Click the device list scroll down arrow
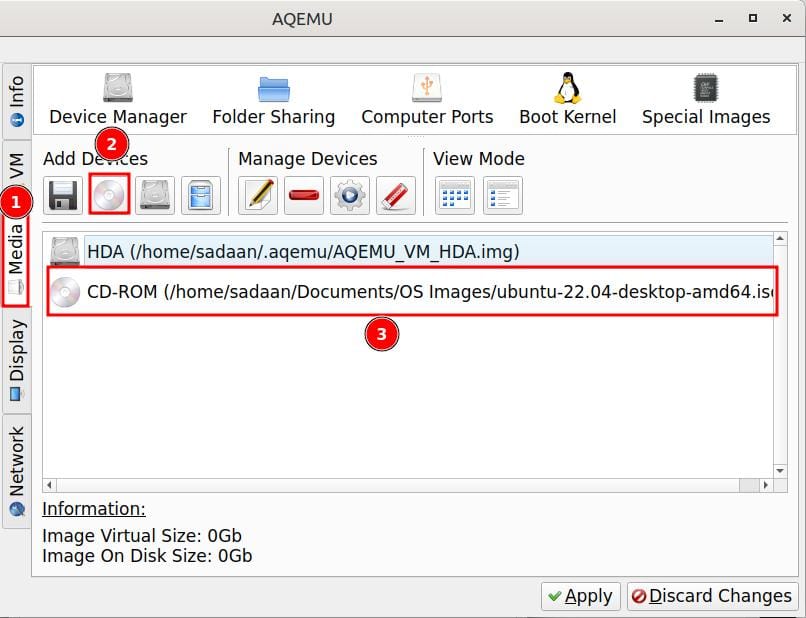The image size is (806, 618). pos(780,471)
